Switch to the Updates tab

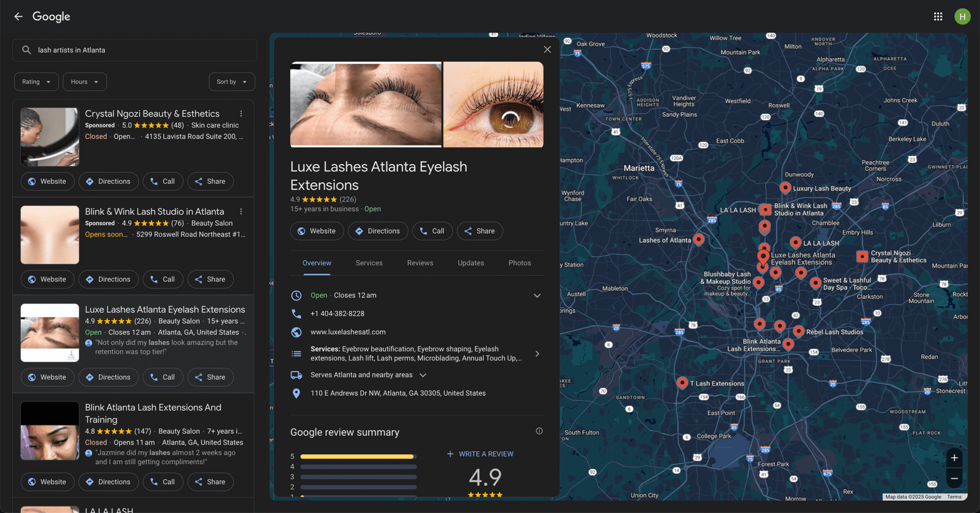click(471, 263)
